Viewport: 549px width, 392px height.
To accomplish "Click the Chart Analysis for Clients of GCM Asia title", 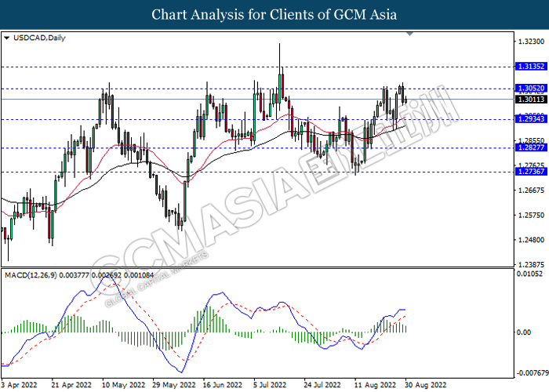I will pos(274,15).
